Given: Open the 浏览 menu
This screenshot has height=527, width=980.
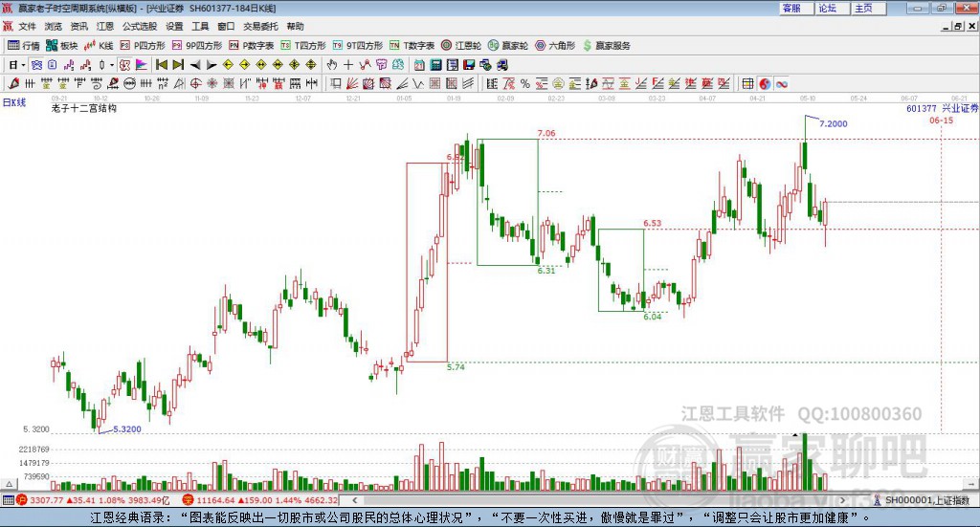Looking at the screenshot, I should click(54, 26).
